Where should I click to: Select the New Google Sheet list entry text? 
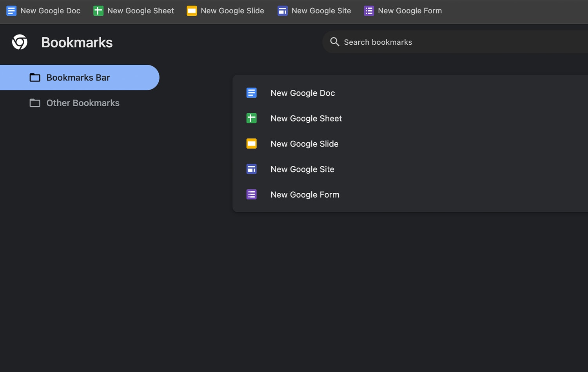pos(306,118)
